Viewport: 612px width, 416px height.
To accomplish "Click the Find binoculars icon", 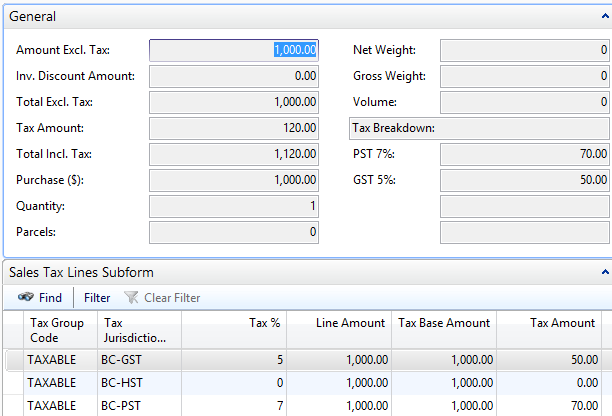I will point(26,297).
